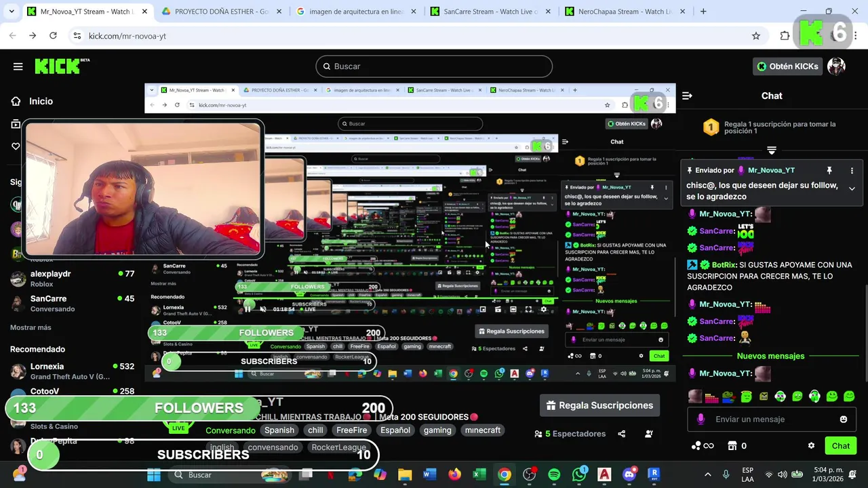This screenshot has height=488, width=868.
Task: Collapse the pinned message chevron
Action: coord(852,189)
